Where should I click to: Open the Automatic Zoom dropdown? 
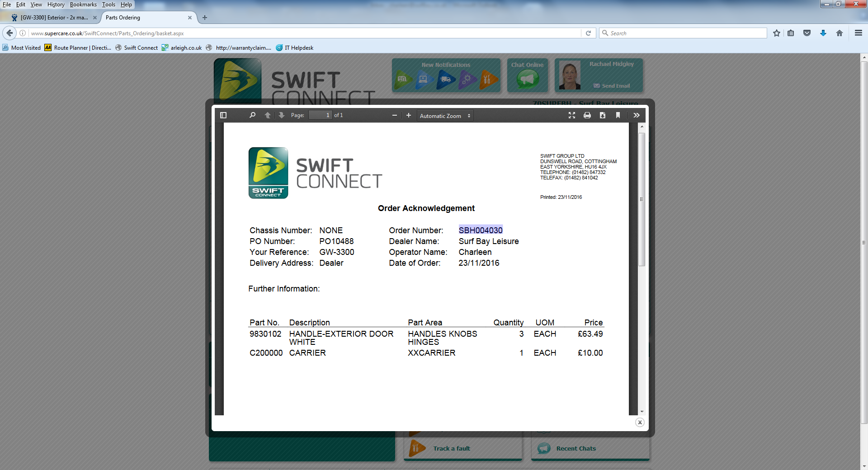tap(445, 116)
